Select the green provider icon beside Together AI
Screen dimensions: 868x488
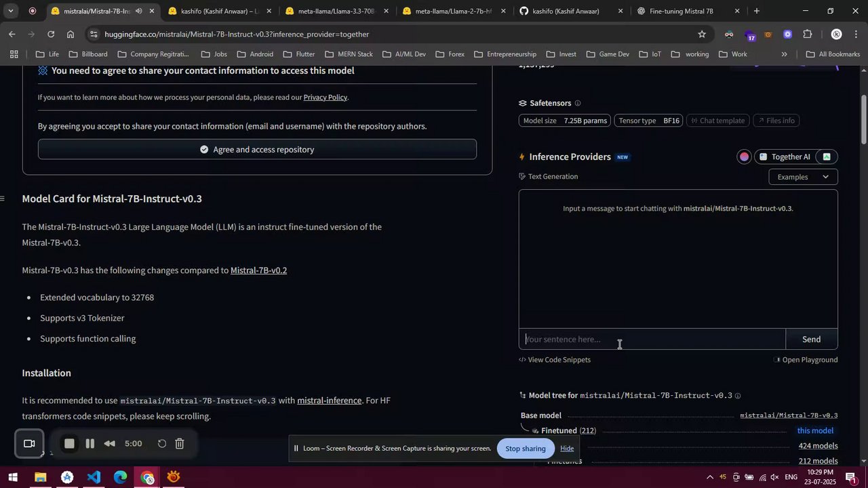pyautogui.click(x=827, y=157)
